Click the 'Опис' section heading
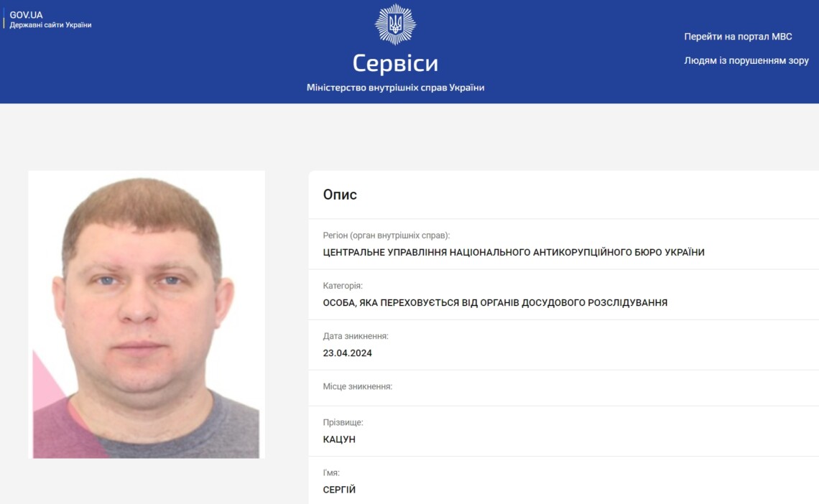Image resolution: width=819 pixels, height=504 pixels. click(x=340, y=195)
